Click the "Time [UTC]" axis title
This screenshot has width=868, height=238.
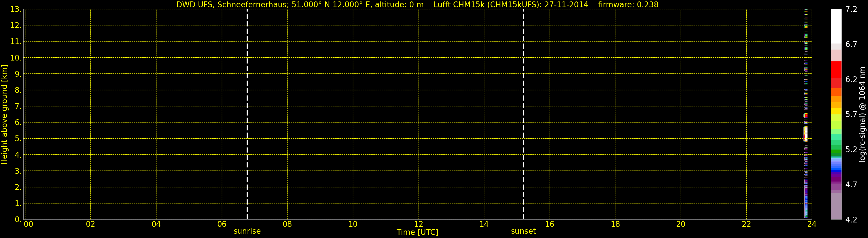417,232
